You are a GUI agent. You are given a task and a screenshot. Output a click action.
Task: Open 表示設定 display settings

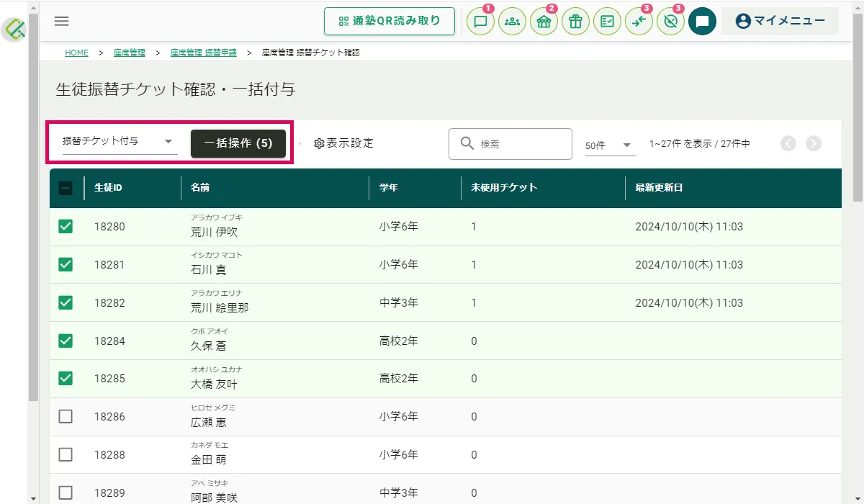(343, 143)
